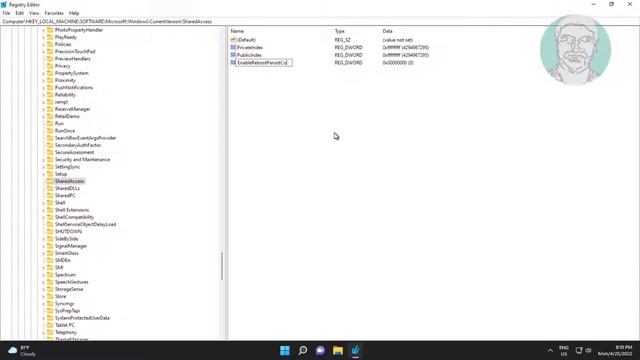This screenshot has height=360, width=640.
Task: Select the SystemProtectedUserData key
Action: click(x=82, y=318)
